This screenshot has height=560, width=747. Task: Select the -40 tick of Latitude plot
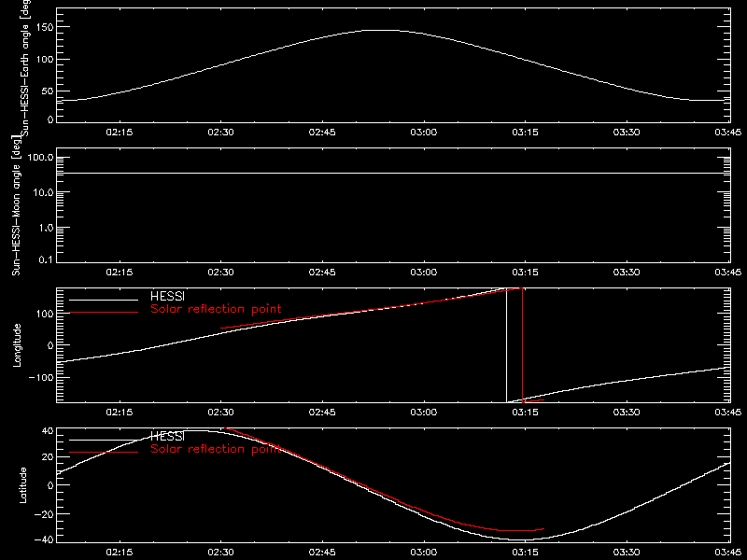(x=44, y=540)
